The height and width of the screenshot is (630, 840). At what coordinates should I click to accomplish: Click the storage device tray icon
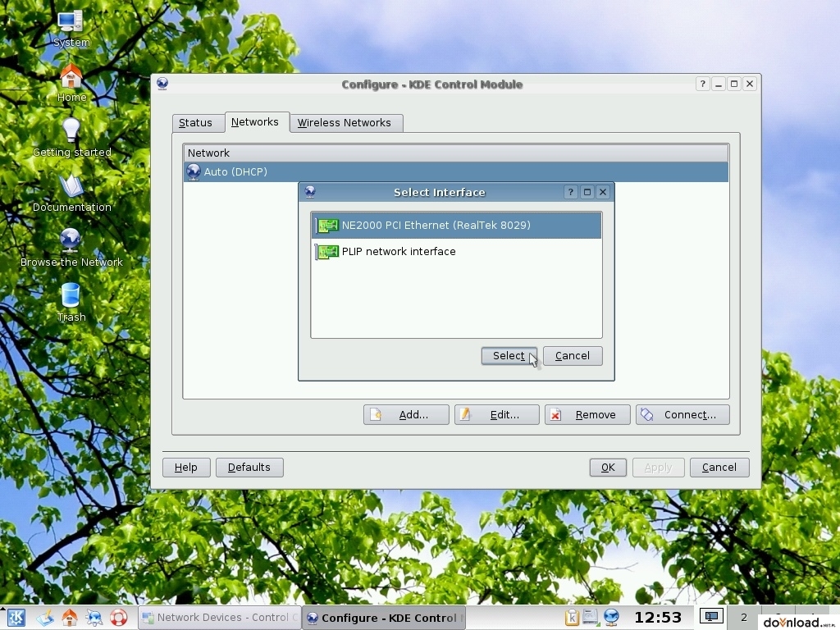[x=591, y=618]
